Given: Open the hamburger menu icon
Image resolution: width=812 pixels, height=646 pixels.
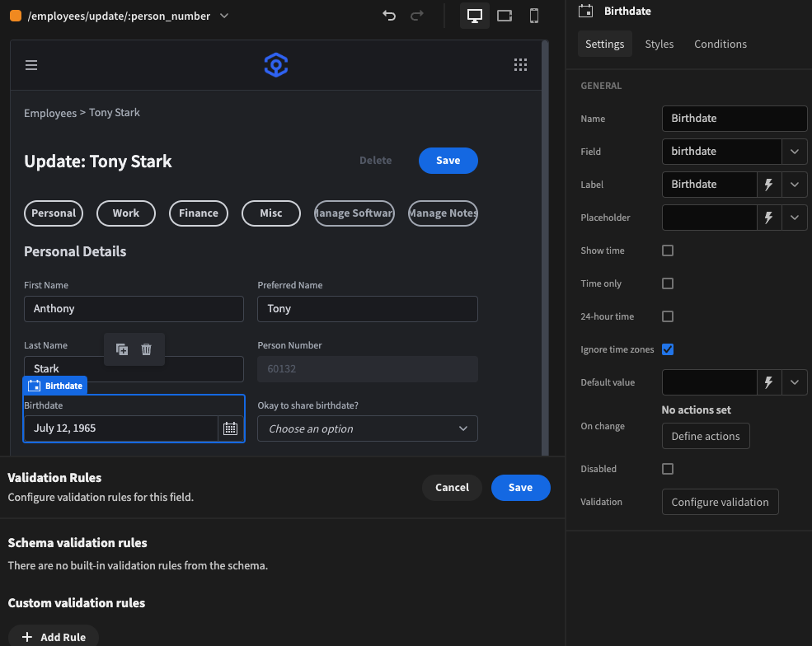Looking at the screenshot, I should tap(31, 65).
